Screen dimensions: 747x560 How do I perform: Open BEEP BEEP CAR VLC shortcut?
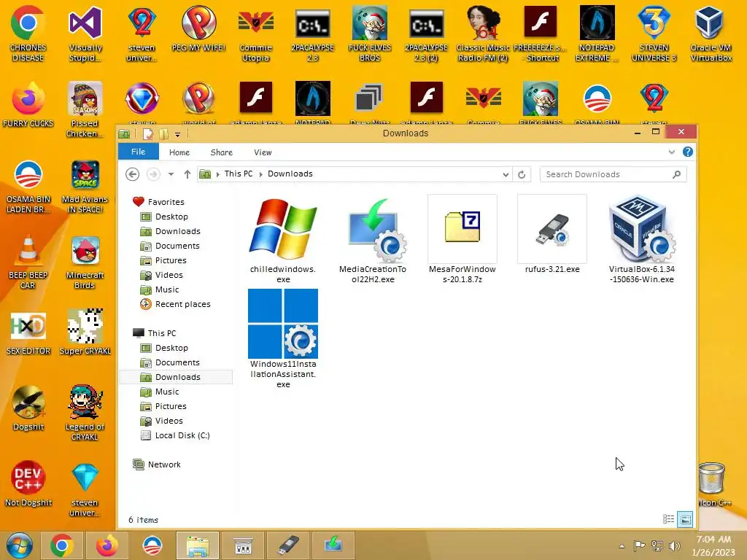point(28,262)
